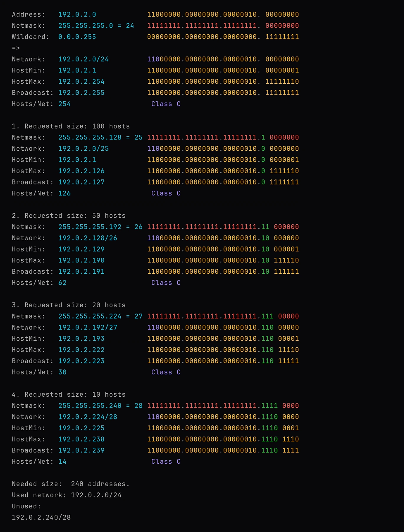
Task: Click Hosts/Net value 62
Action: point(62,283)
